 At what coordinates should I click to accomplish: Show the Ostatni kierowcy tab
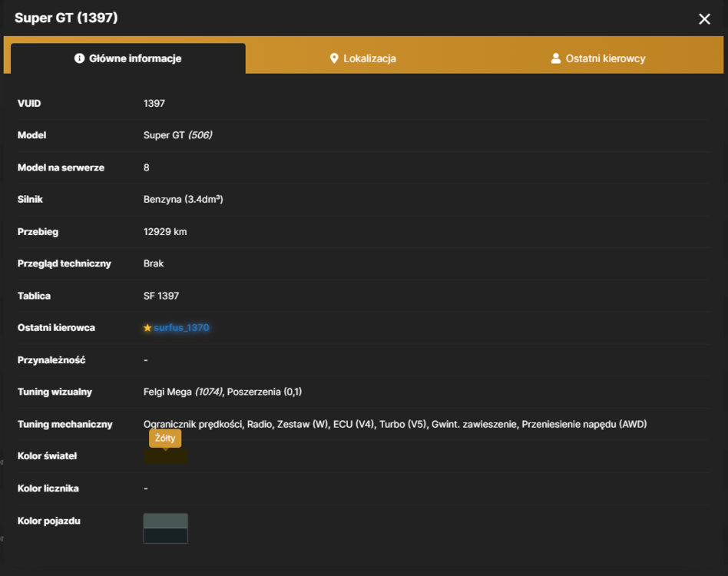click(598, 58)
